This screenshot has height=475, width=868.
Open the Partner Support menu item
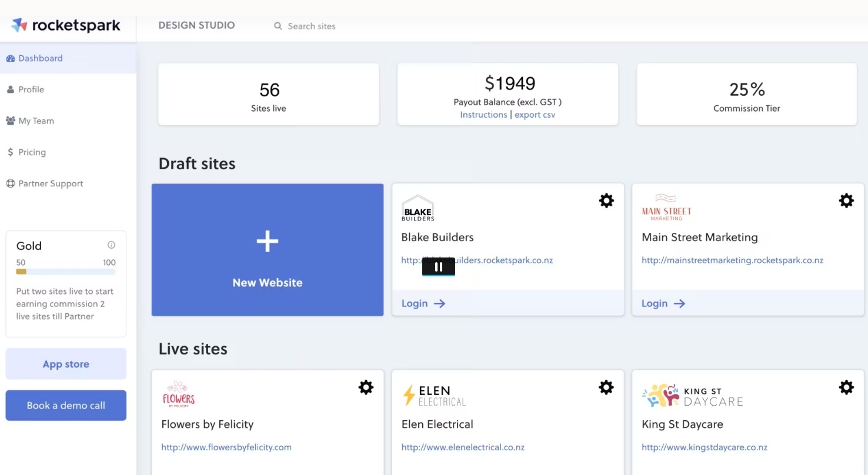click(68, 183)
